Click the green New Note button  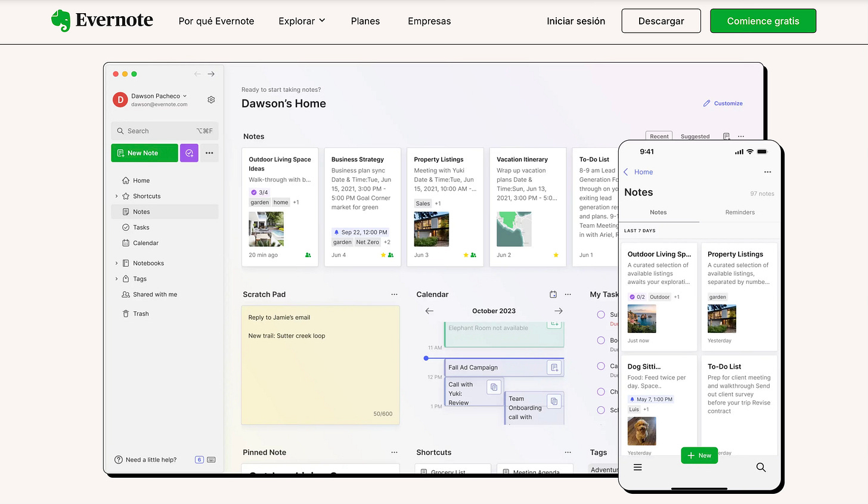tap(144, 153)
